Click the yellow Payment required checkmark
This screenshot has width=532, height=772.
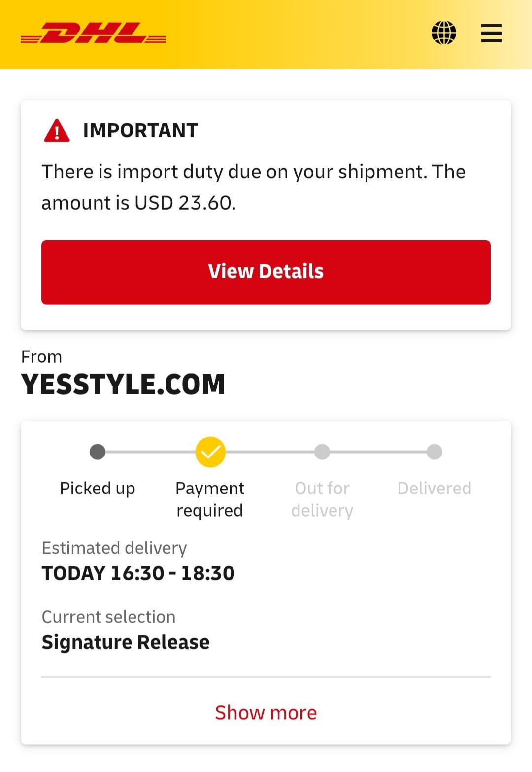210,452
